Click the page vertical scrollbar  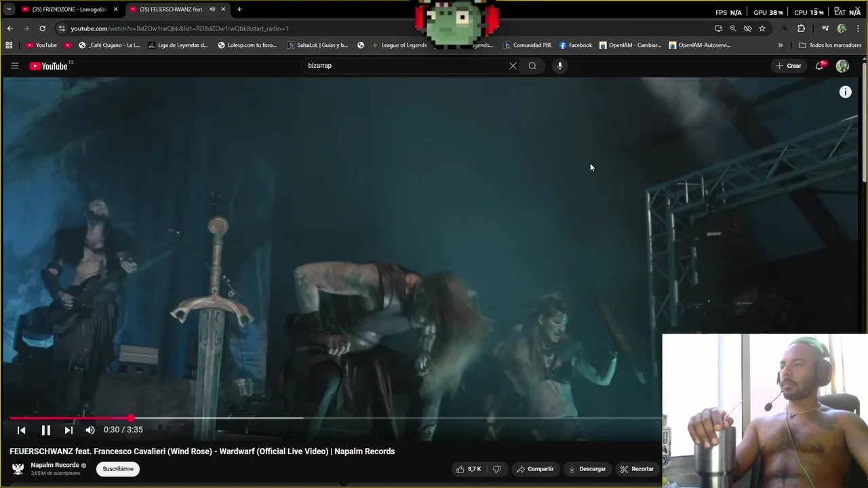(x=865, y=122)
